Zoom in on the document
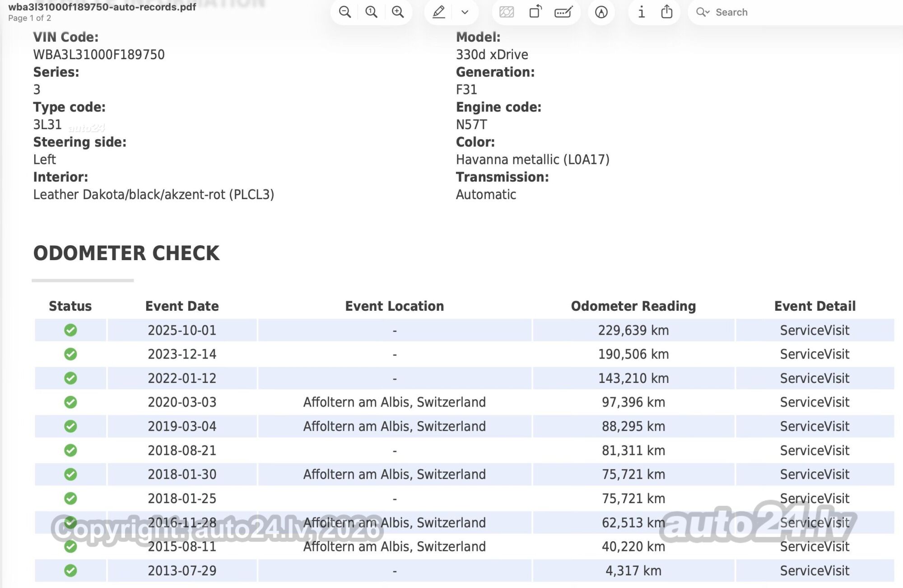903x588 pixels. tap(398, 12)
